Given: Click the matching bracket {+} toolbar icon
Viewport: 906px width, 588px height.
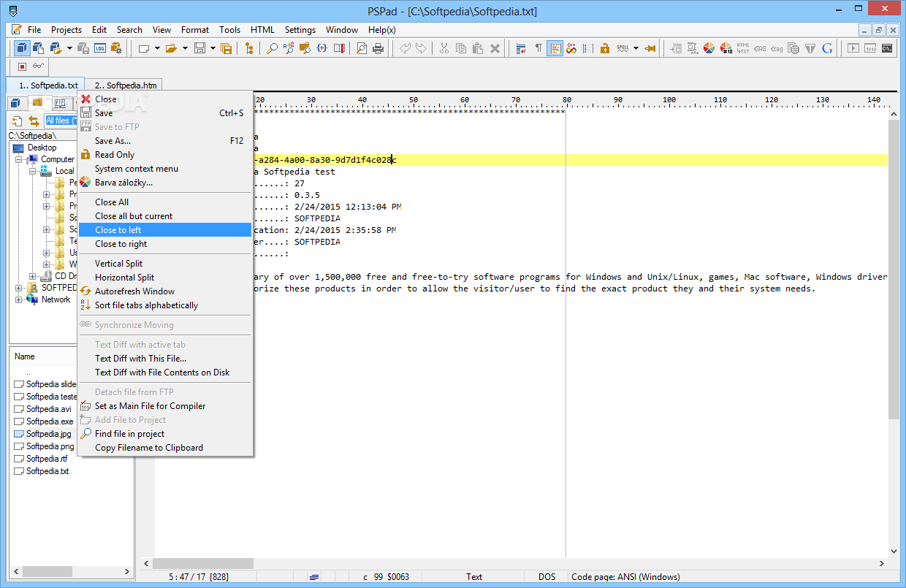Looking at the screenshot, I should 321,48.
